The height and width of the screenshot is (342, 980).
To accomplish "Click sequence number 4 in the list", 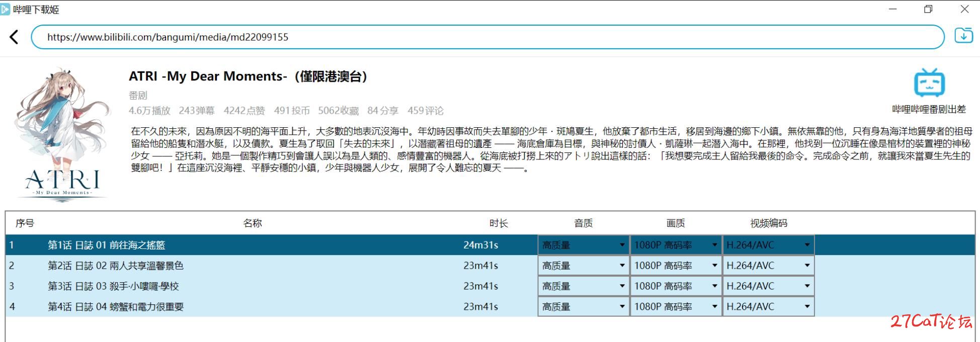I will click(x=12, y=307).
